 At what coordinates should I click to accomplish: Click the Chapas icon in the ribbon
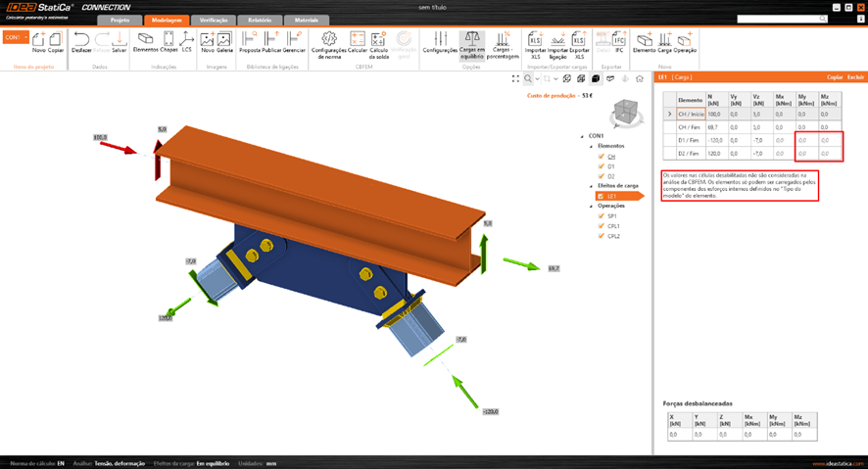(x=169, y=42)
